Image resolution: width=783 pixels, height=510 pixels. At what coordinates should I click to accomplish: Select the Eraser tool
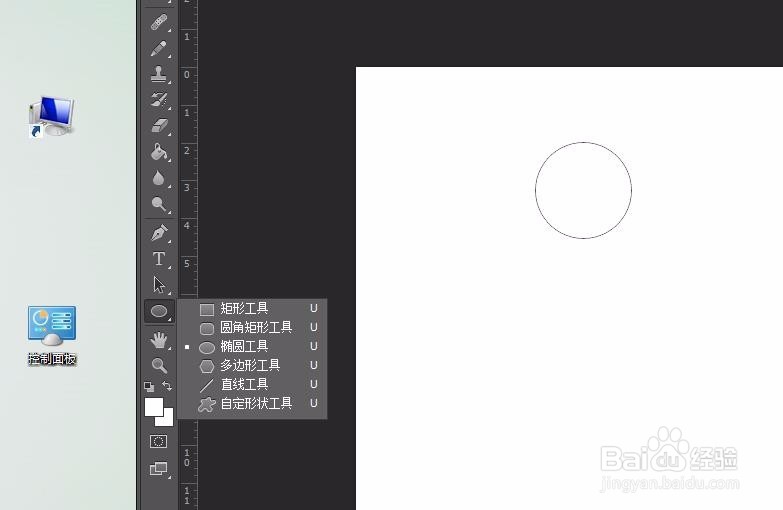pos(159,125)
